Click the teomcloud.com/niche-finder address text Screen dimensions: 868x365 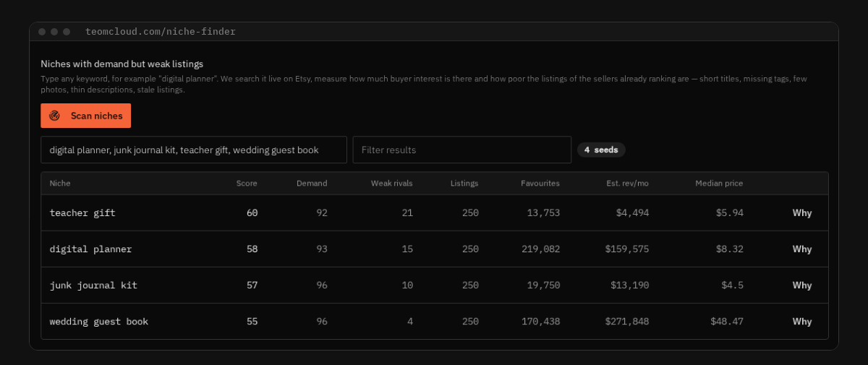point(161,32)
